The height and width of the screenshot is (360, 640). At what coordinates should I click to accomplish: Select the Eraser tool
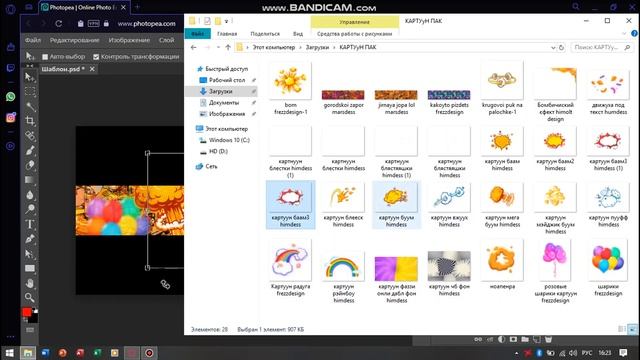pos(30,165)
